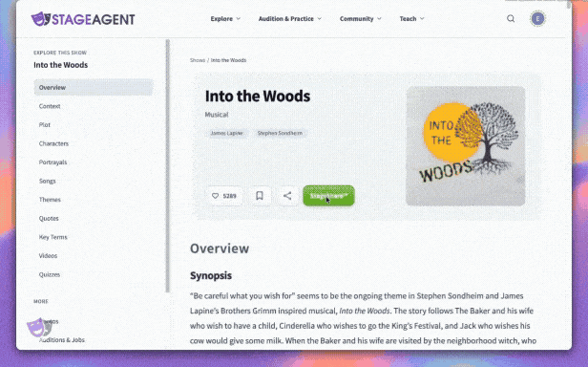This screenshot has height=367, width=588.
Task: Open the Portrayals section
Action: (x=52, y=162)
